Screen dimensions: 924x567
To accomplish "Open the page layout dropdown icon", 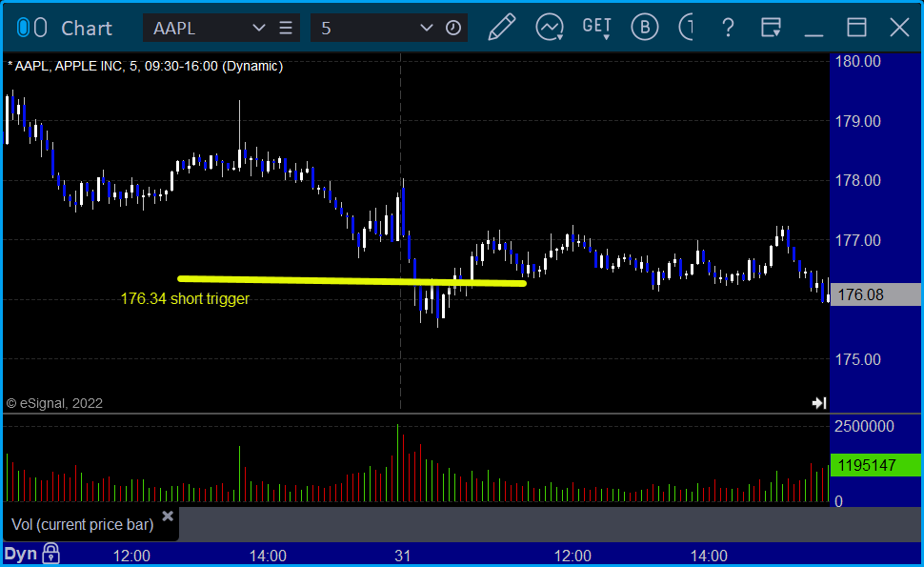I will pos(771,28).
